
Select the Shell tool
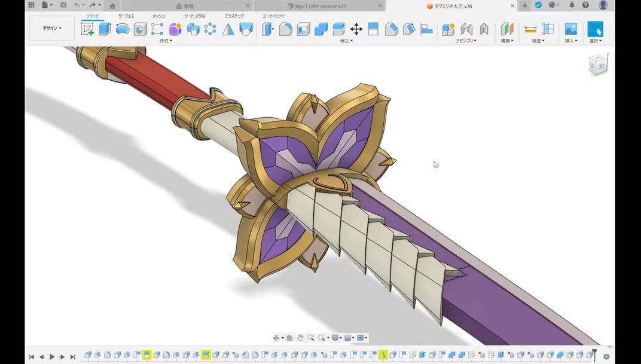[303, 29]
